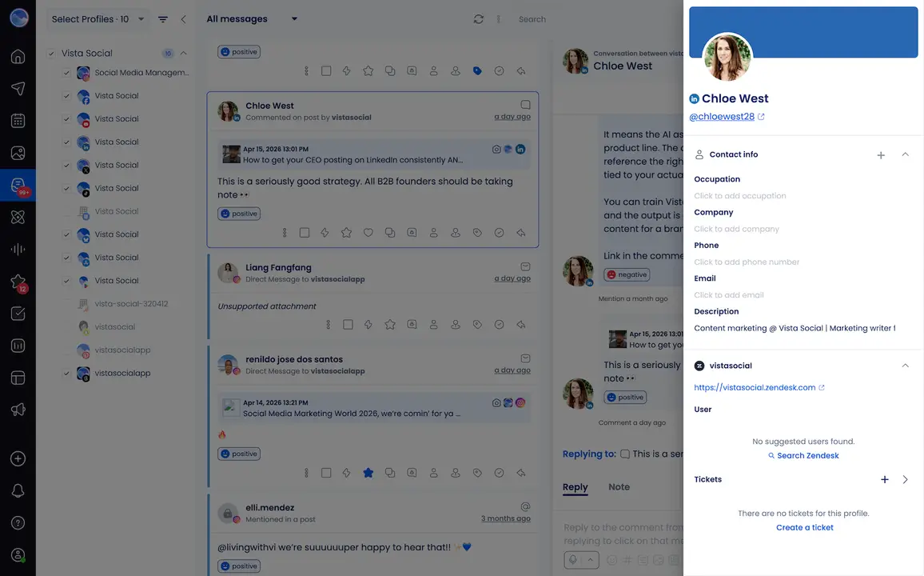The height and width of the screenshot is (576, 924).
Task: Collapse the Contact info section
Action: click(905, 154)
